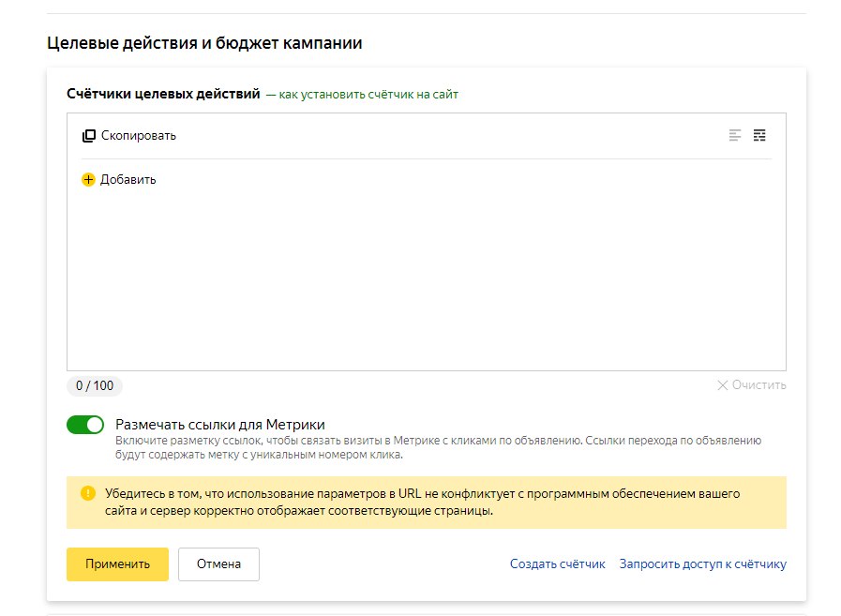The width and height of the screenshot is (841, 616).
Task: Click the yellow warning exclamation icon
Action: pyautogui.click(x=88, y=493)
